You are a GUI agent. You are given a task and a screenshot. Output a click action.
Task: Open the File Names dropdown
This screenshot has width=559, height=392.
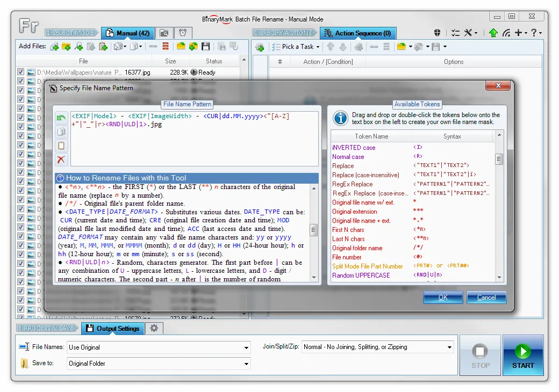pyautogui.click(x=246, y=347)
